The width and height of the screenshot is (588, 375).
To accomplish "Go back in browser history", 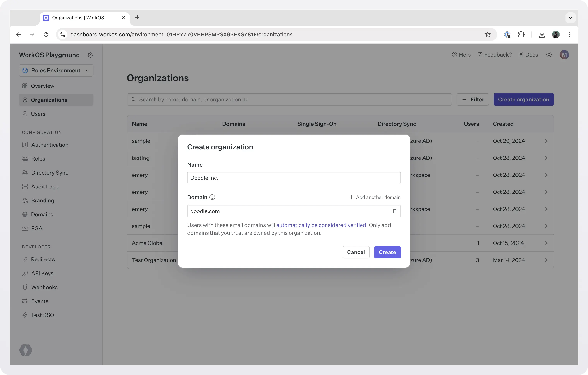I will pyautogui.click(x=18, y=34).
